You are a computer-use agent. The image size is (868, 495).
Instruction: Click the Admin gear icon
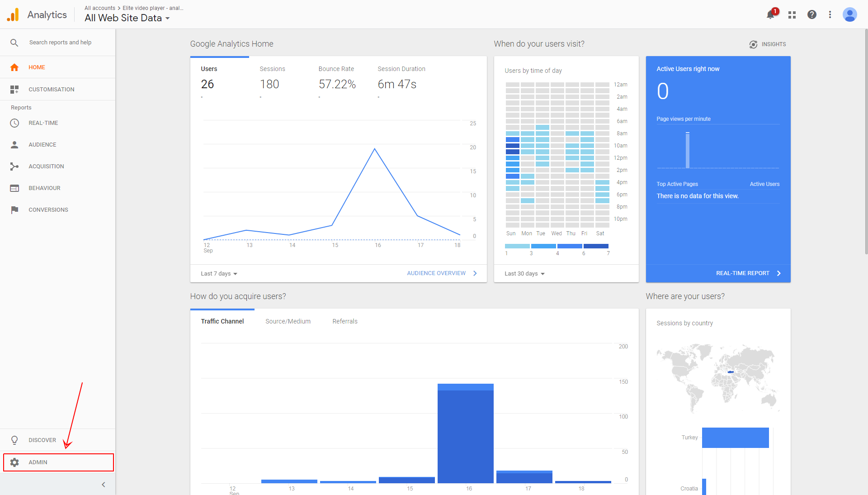pos(14,462)
